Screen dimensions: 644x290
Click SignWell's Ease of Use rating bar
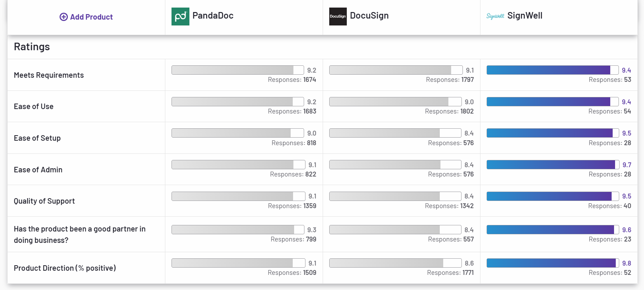553,101
